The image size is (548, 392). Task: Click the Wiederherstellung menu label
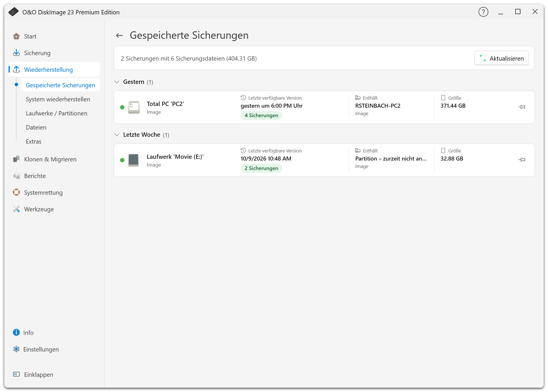tap(49, 70)
